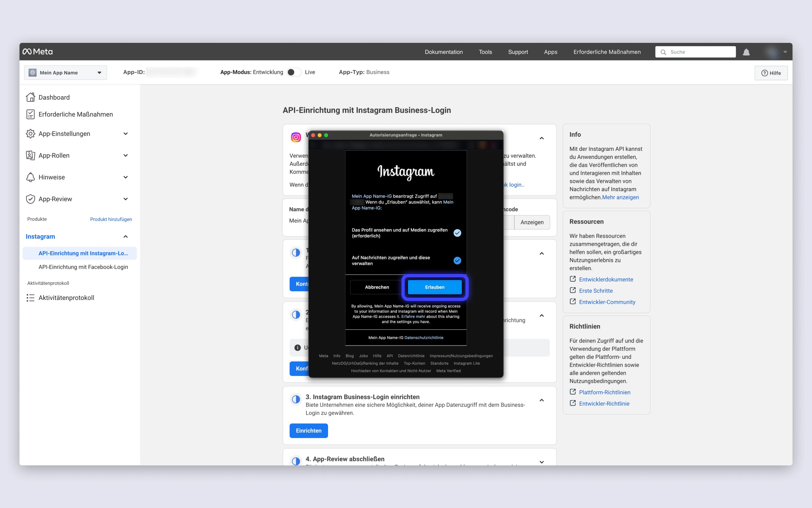The image size is (812, 508).
Task: Open the Entwicklerdokumente resource link
Action: (x=606, y=279)
